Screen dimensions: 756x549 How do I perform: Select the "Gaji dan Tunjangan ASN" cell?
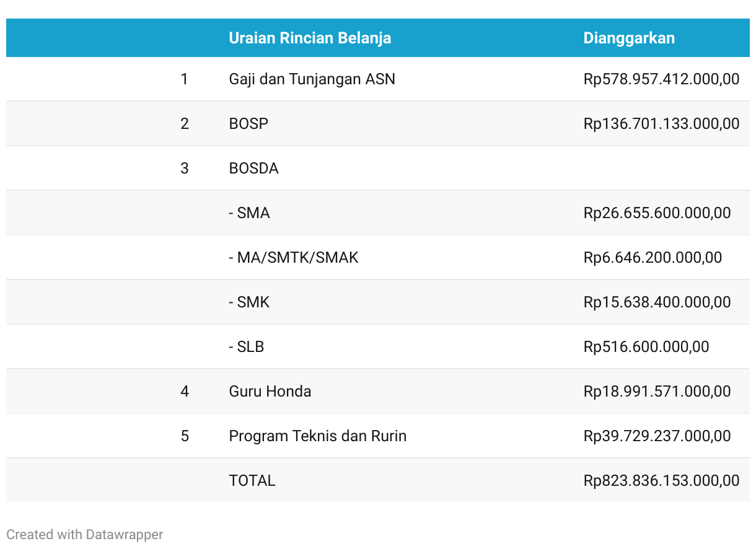pyautogui.click(x=312, y=79)
